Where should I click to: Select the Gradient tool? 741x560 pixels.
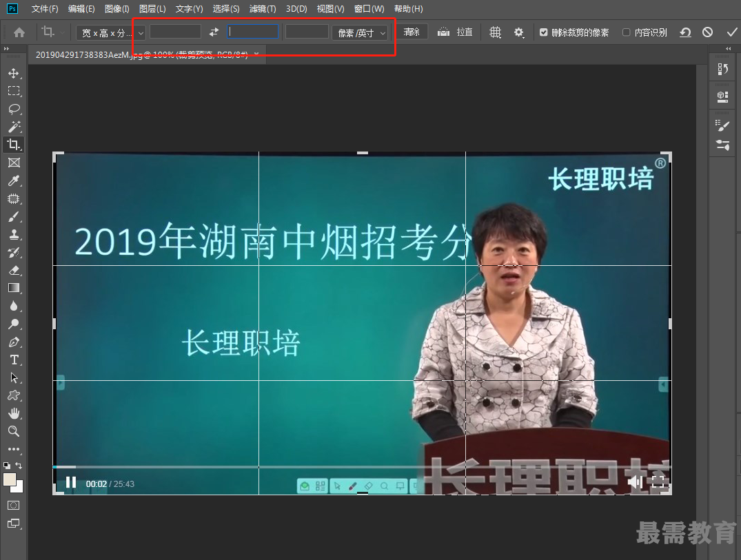pyautogui.click(x=14, y=288)
